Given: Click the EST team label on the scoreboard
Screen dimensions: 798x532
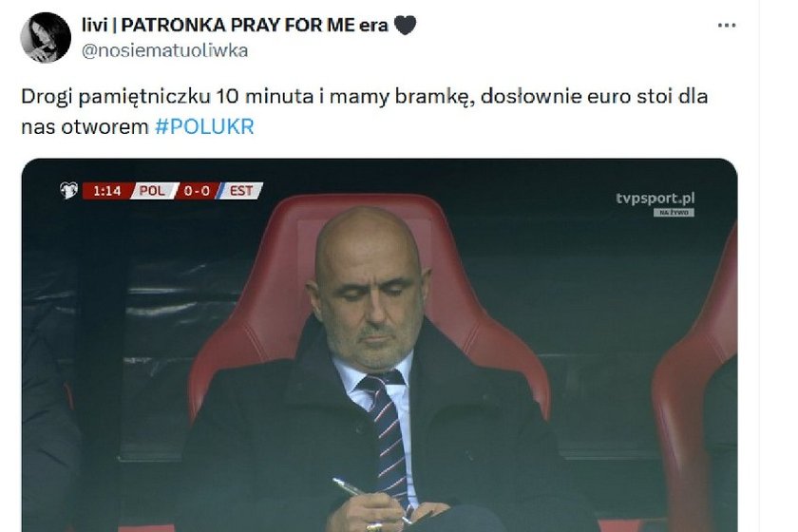Looking at the screenshot, I should coord(241,191).
